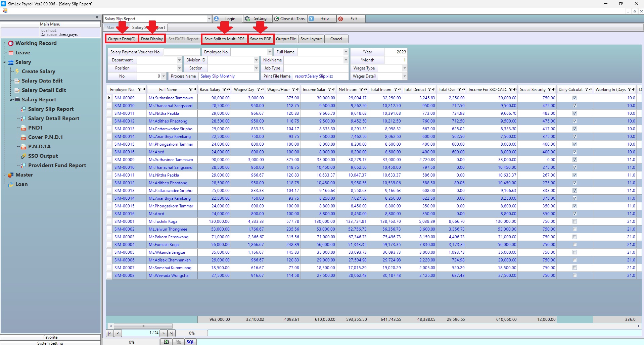
Task: Click the Working Record clock icon
Action: pyautogui.click(x=11, y=43)
